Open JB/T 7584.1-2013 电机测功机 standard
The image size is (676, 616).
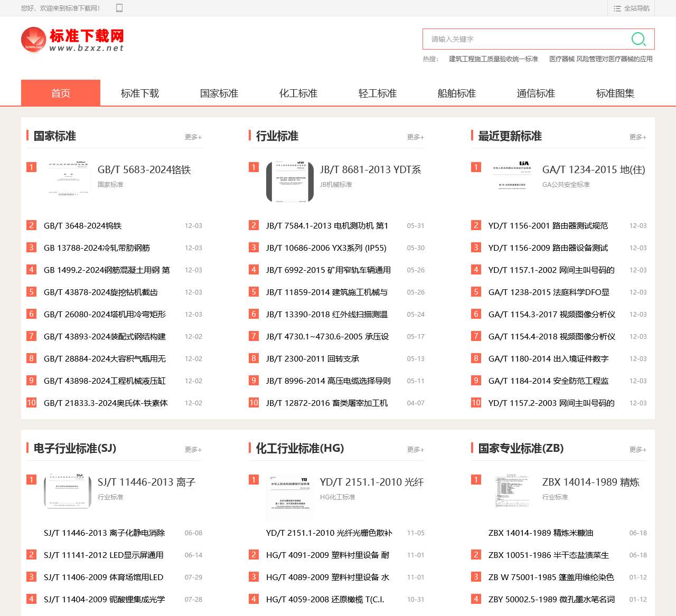(x=327, y=226)
